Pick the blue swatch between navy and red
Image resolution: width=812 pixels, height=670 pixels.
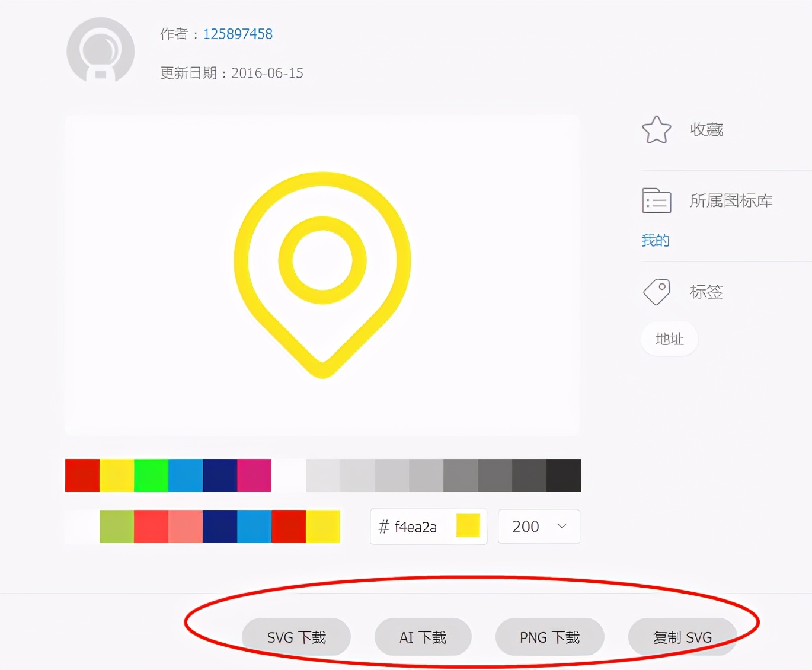tap(254, 527)
